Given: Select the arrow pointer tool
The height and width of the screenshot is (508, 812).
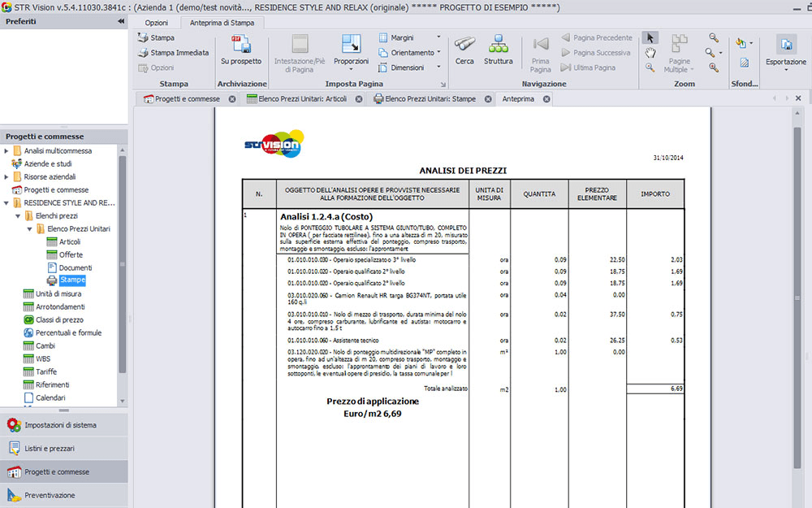Looking at the screenshot, I should coord(650,37).
